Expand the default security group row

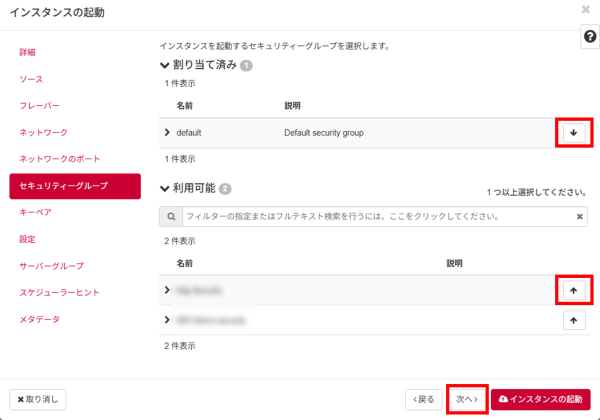167,132
